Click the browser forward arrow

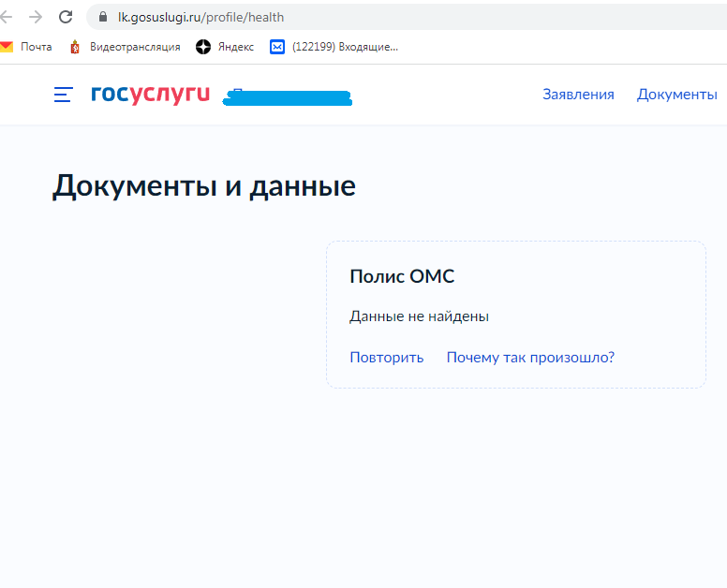(36, 17)
